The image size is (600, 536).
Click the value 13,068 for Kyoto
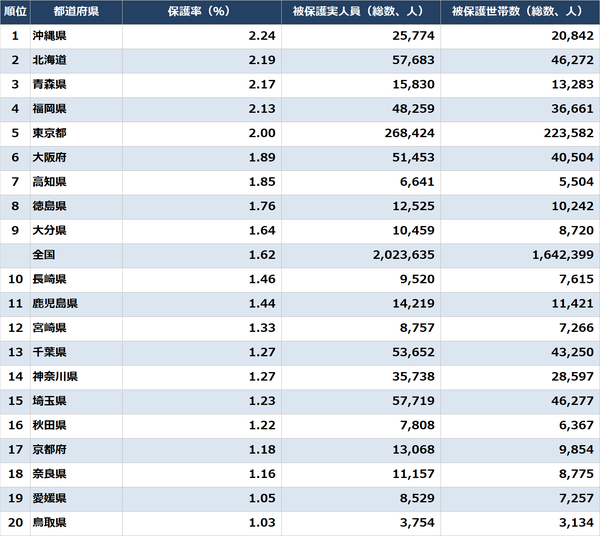tap(414, 450)
